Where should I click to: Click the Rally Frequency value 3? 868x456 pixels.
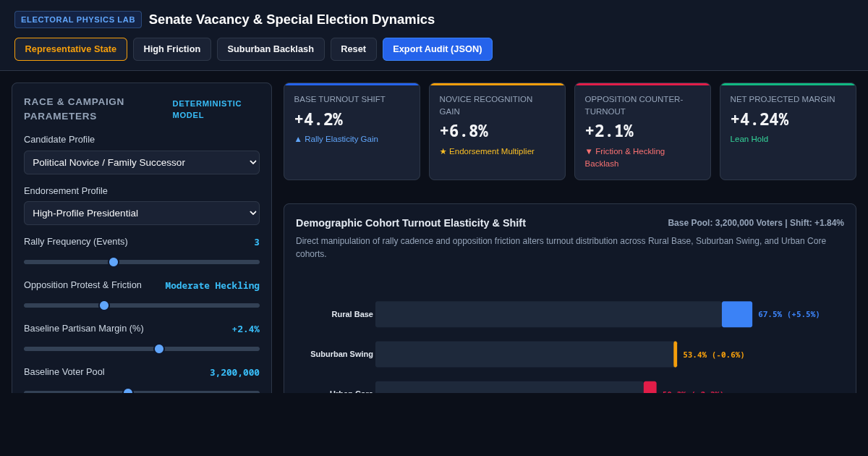tap(257, 242)
